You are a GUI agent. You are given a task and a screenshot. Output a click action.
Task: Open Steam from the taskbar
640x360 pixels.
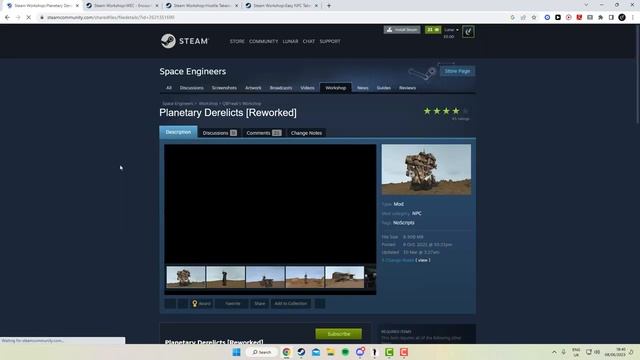[x=301, y=352]
